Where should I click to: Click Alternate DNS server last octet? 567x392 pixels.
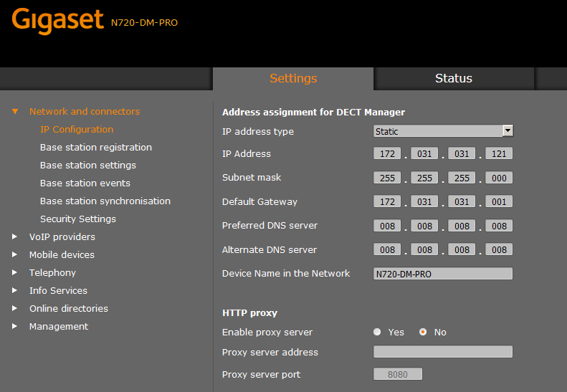tap(499, 249)
